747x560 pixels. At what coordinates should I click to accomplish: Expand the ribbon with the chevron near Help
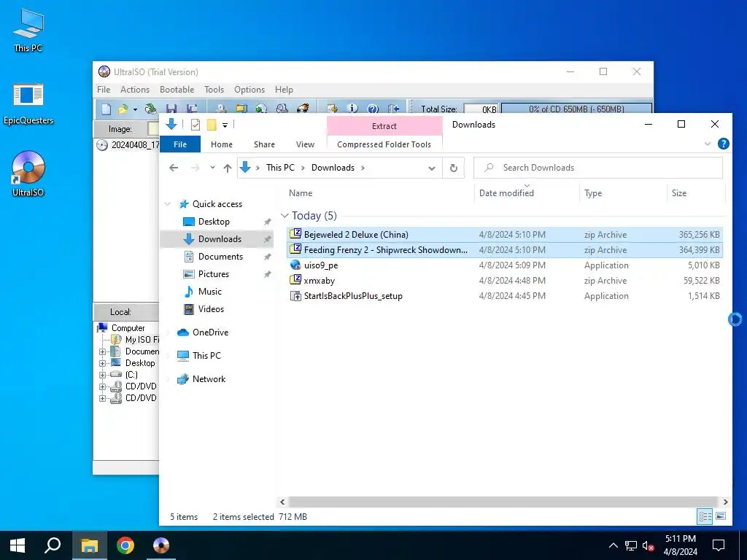[708, 144]
